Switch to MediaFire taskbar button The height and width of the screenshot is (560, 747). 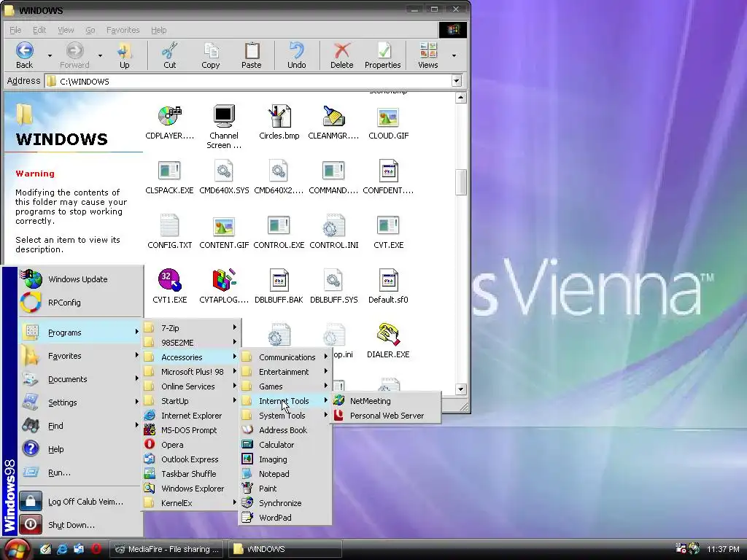coord(167,549)
